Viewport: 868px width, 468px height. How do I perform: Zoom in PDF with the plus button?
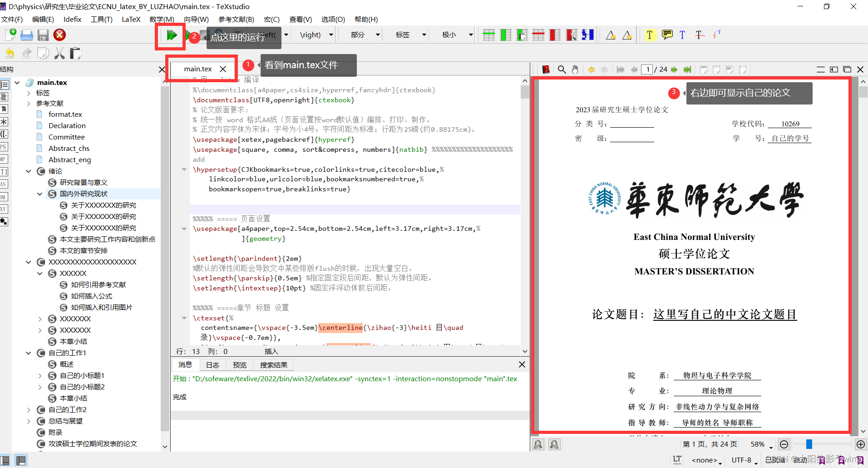(860, 444)
